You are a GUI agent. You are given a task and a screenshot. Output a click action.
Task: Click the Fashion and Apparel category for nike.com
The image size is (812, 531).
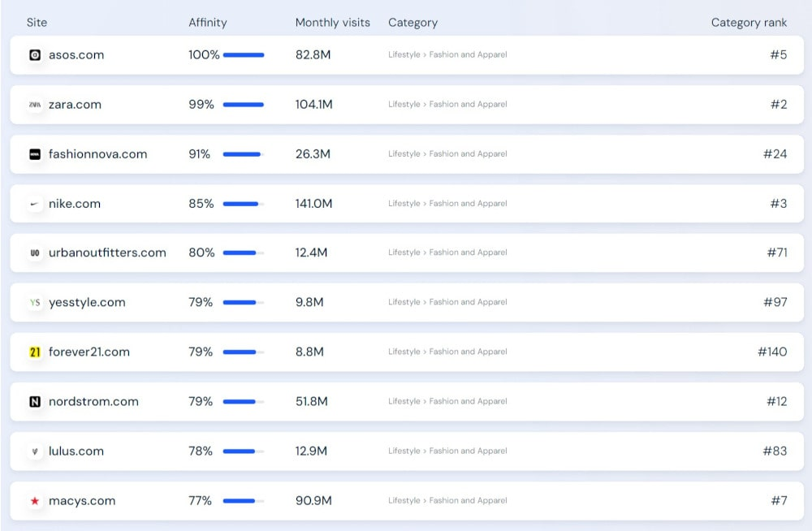coord(469,204)
